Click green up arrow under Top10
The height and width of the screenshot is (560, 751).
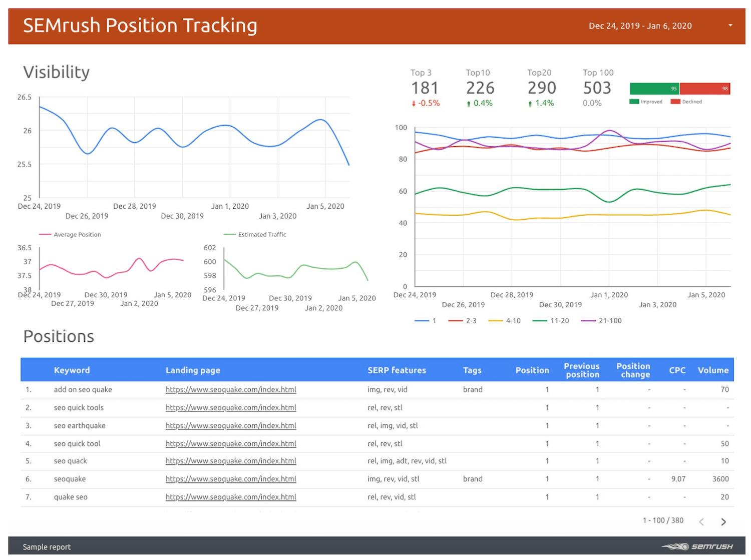[469, 104]
